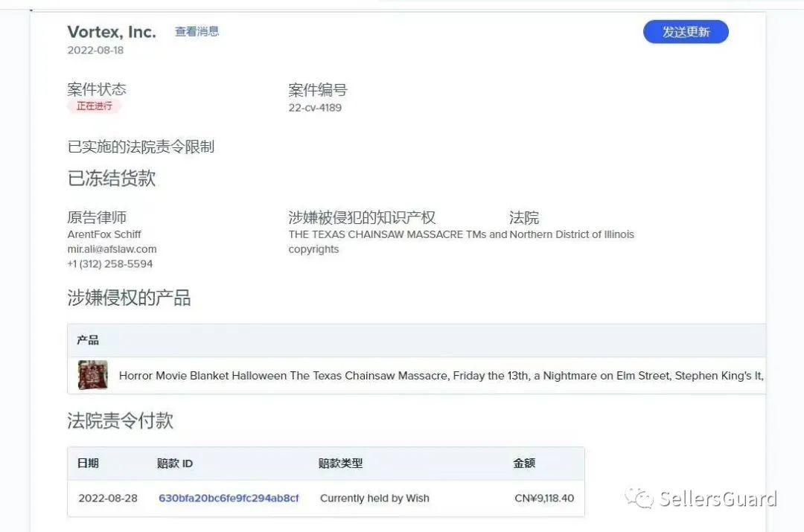This screenshot has height=532, width=804.
Task: Click the 正在进行 status badge
Action: click(x=95, y=106)
